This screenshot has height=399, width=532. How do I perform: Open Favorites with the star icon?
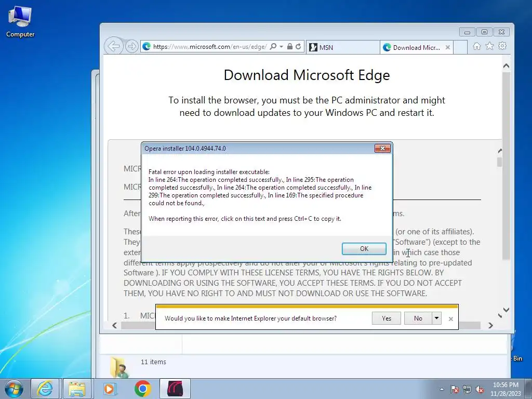tap(489, 46)
